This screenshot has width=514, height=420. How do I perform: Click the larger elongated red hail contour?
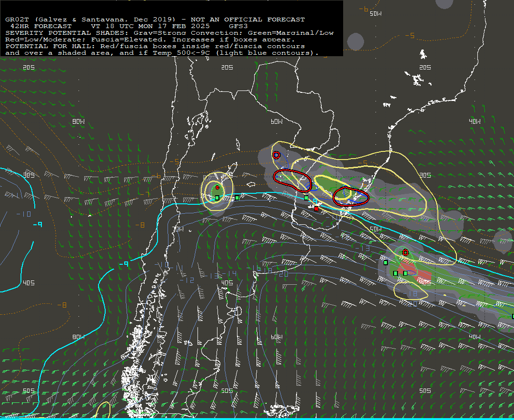pos(292,180)
